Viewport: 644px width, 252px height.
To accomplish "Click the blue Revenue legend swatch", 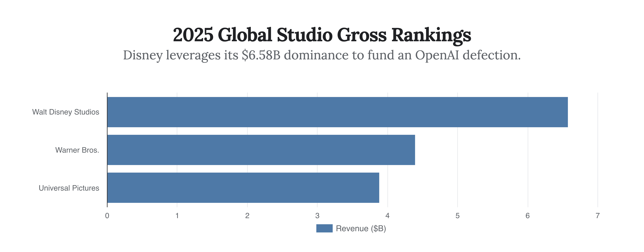I will pos(324,228).
